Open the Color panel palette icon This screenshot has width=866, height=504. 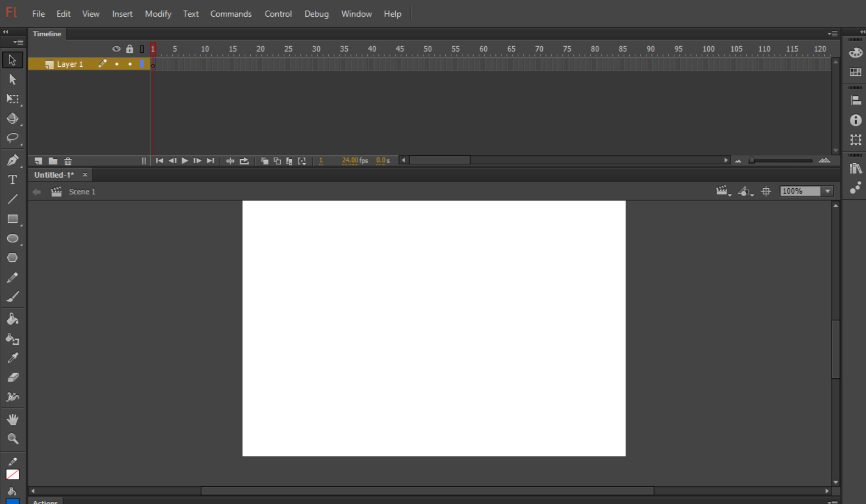pyautogui.click(x=855, y=53)
